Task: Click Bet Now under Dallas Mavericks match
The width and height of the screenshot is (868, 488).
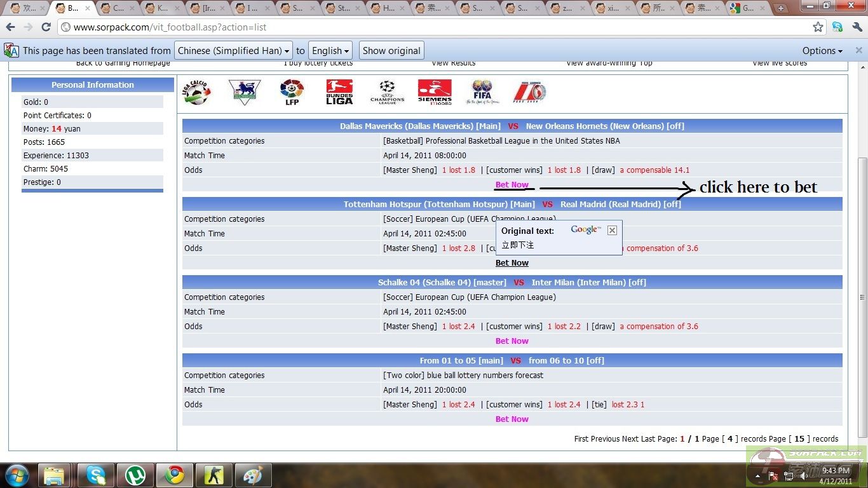Action: [512, 185]
